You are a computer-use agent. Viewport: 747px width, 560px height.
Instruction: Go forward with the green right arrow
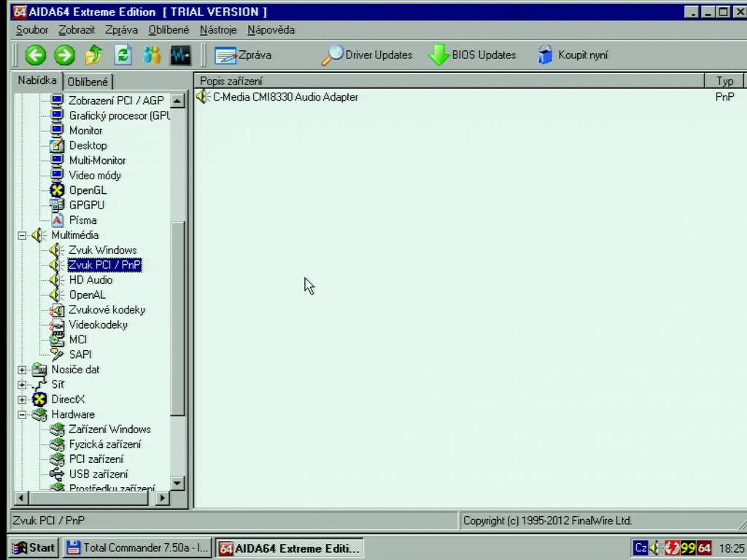[x=64, y=55]
